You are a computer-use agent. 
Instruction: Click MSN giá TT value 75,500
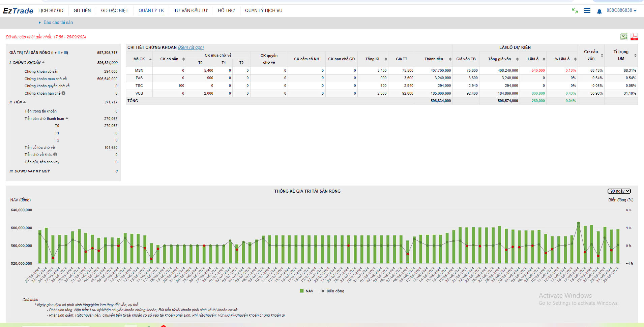pos(408,70)
